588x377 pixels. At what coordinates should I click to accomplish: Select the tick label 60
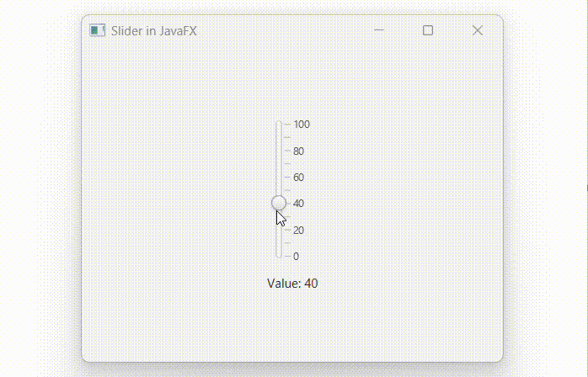(x=299, y=178)
